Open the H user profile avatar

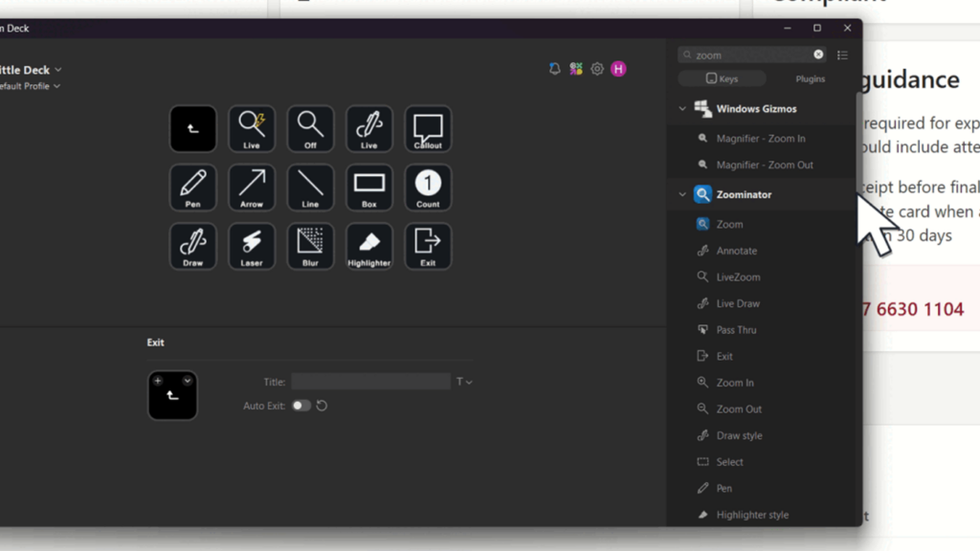click(x=618, y=69)
